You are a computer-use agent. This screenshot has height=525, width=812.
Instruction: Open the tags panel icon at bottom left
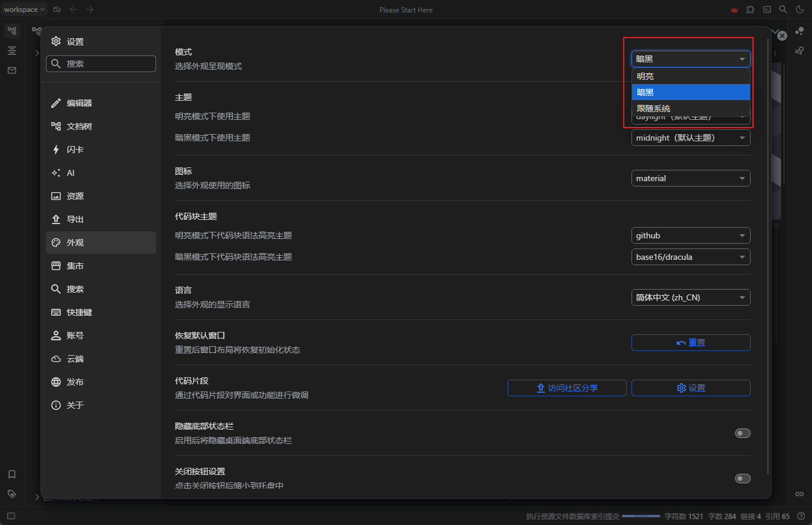point(12,494)
